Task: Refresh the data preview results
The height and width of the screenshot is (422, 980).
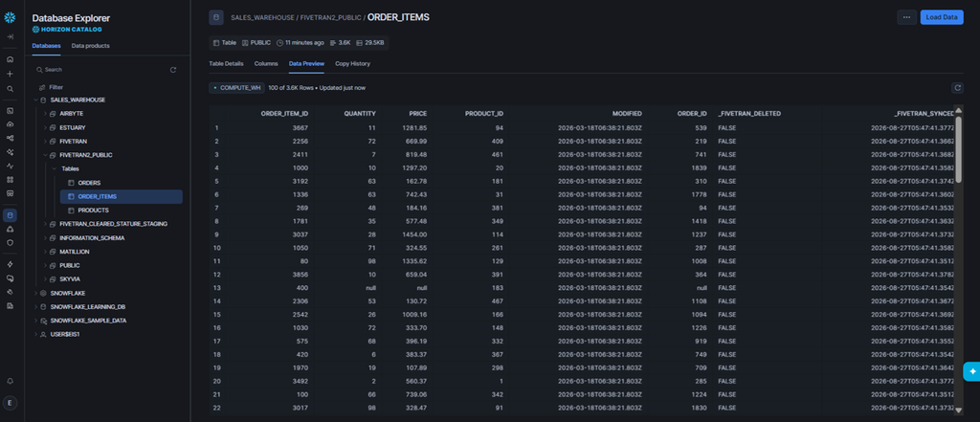Action: coord(957,88)
